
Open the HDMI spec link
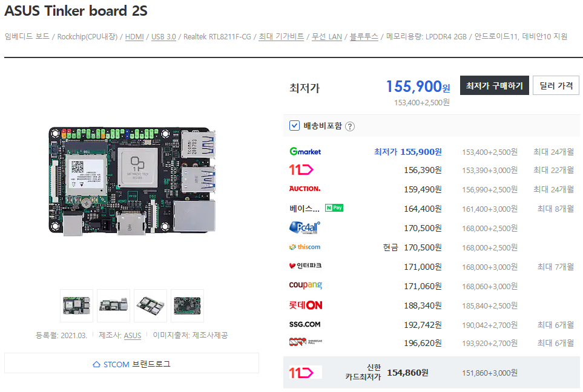(134, 37)
